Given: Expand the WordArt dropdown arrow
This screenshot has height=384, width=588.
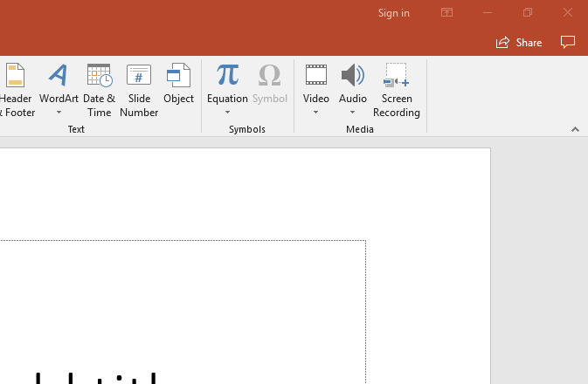Looking at the screenshot, I should [x=59, y=113].
